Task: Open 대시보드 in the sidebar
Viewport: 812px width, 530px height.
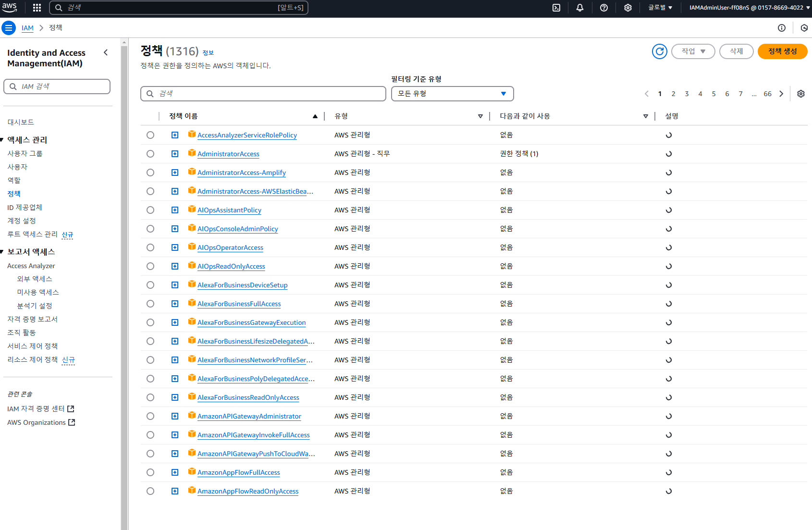Action: pyautogui.click(x=21, y=122)
